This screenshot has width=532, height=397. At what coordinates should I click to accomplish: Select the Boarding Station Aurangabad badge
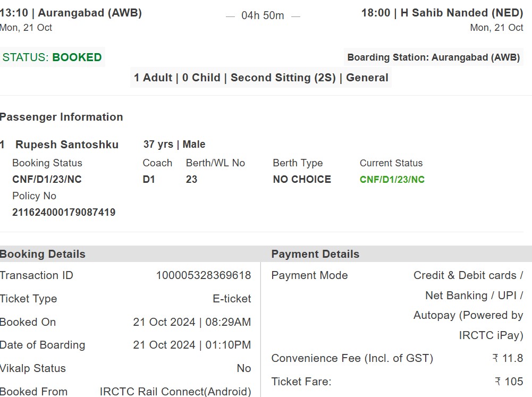click(x=433, y=57)
